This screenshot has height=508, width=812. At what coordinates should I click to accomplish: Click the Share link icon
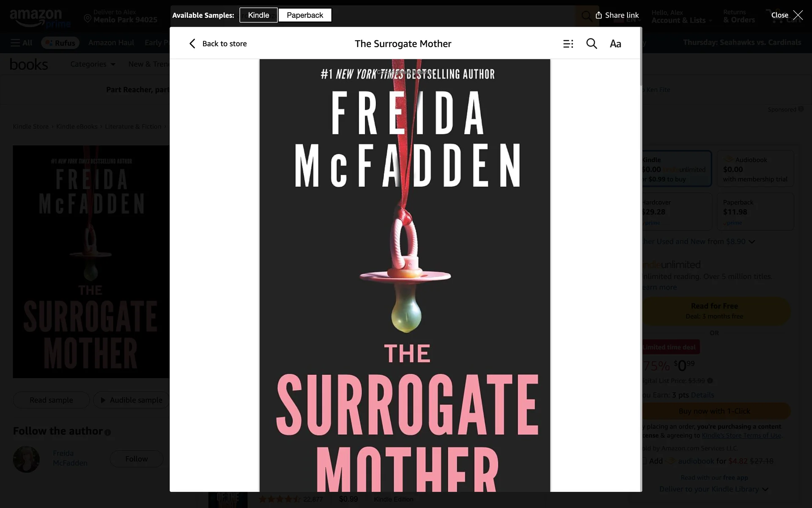[598, 15]
